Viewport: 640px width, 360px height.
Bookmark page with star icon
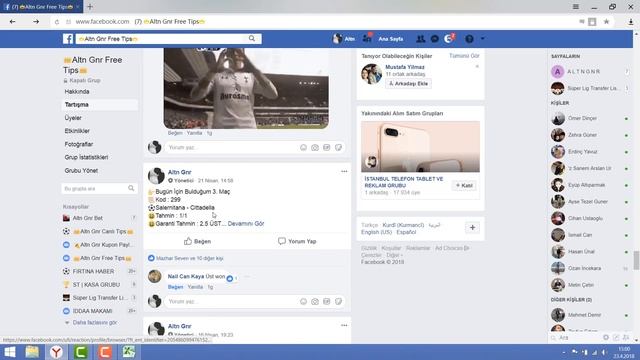coord(607,22)
